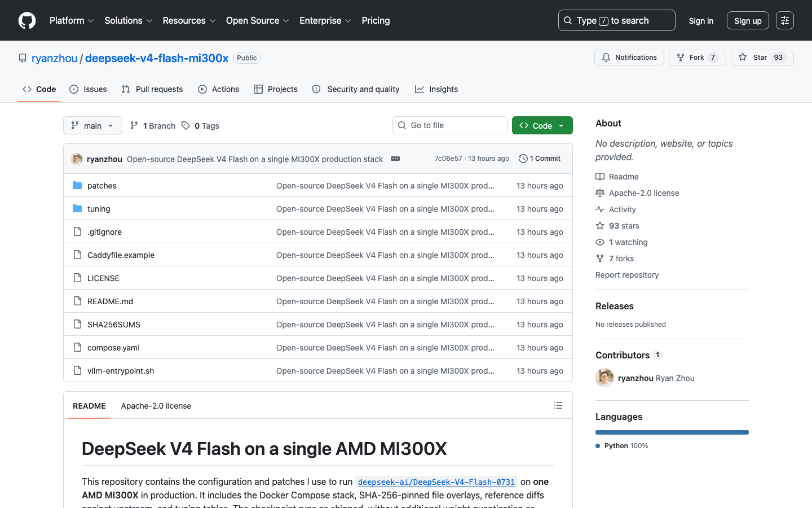Switch to the Actions tab
Image resolution: width=812 pixels, height=508 pixels.
(x=219, y=89)
